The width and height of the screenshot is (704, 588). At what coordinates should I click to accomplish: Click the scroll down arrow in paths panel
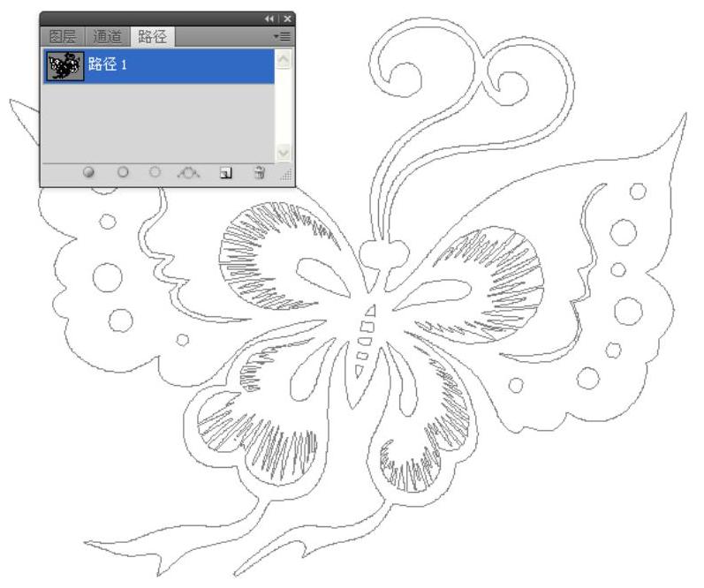pos(284,153)
